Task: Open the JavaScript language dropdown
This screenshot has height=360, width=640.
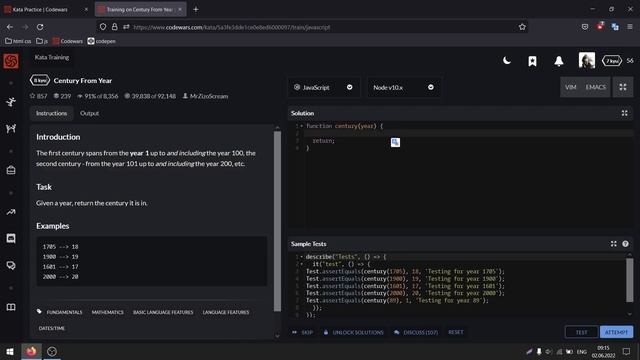Action: coord(324,87)
